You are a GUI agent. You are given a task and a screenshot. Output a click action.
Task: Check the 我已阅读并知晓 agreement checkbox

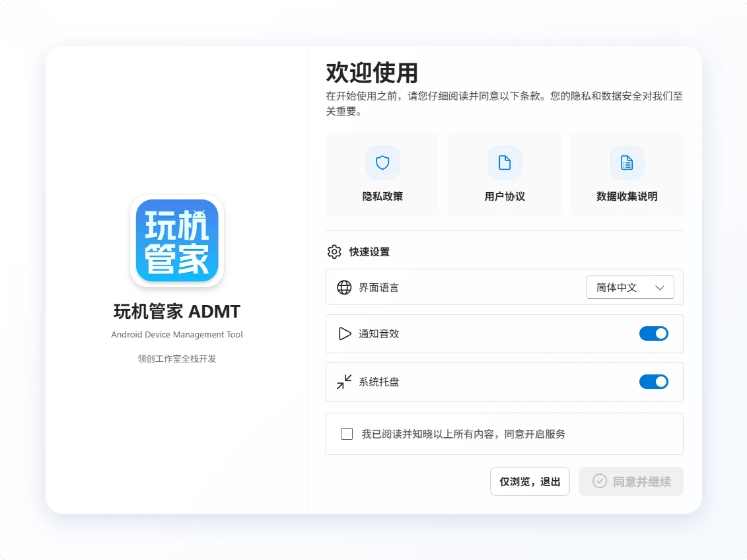click(x=347, y=433)
